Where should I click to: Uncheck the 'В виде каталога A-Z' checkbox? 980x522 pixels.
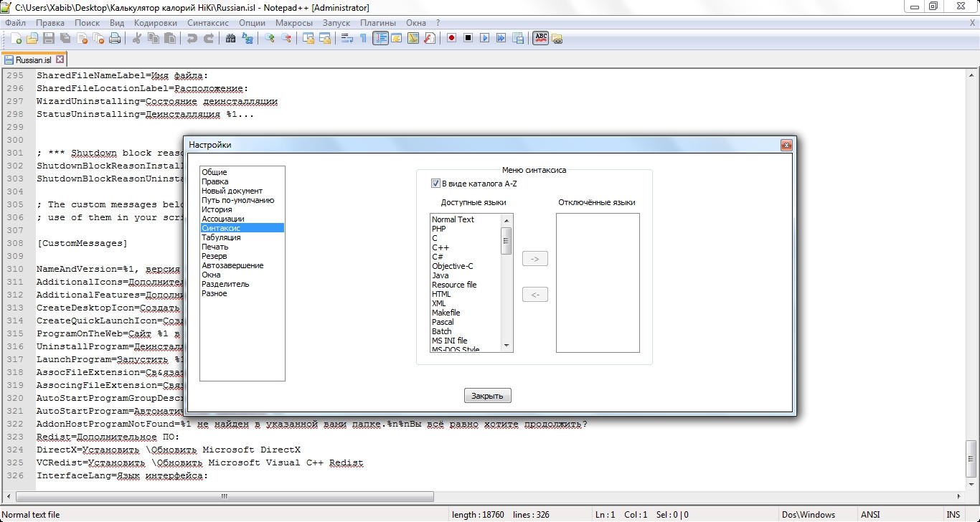coord(435,184)
